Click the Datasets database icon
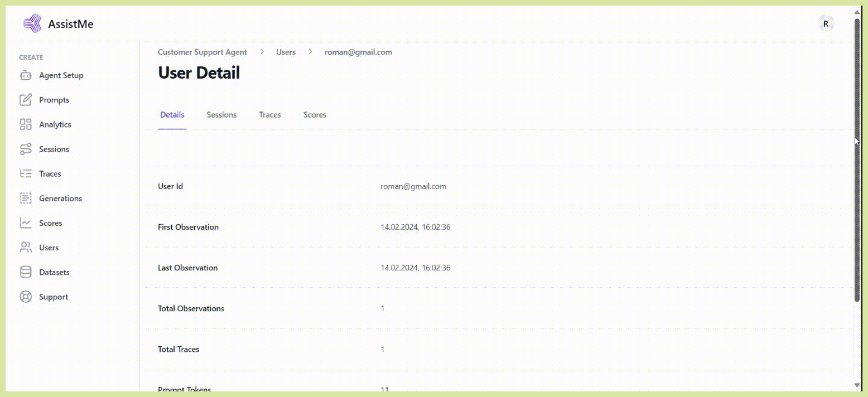 (x=26, y=272)
